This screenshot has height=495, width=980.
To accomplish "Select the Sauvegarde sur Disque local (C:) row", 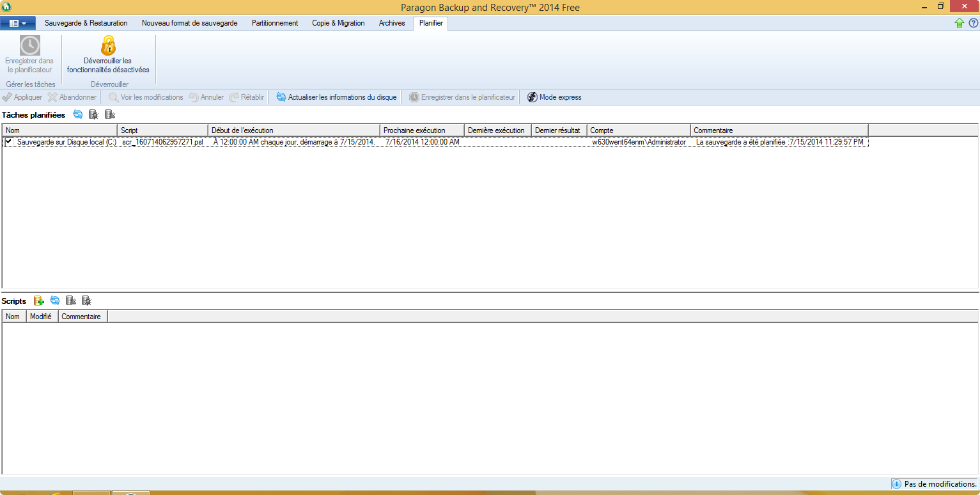I will point(435,142).
